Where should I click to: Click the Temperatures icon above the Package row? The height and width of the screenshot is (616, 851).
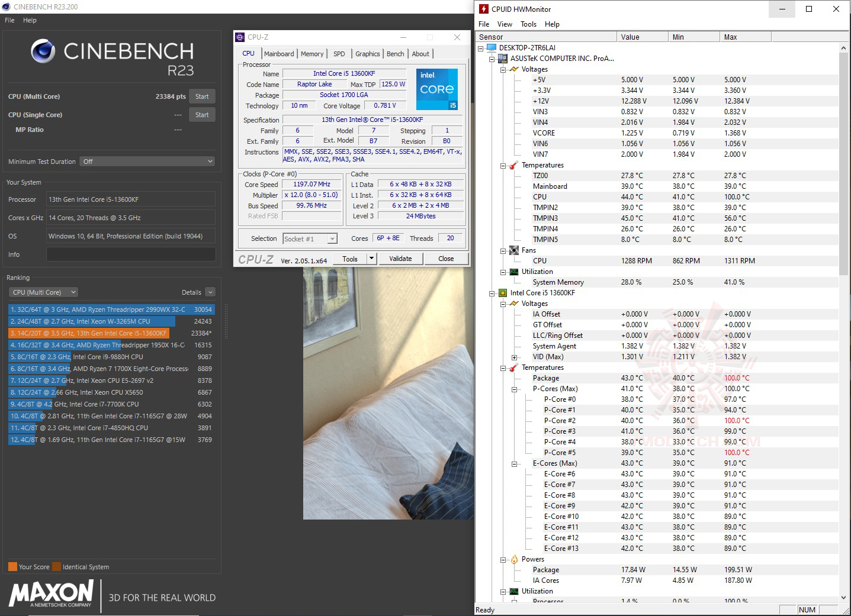pyautogui.click(x=514, y=367)
